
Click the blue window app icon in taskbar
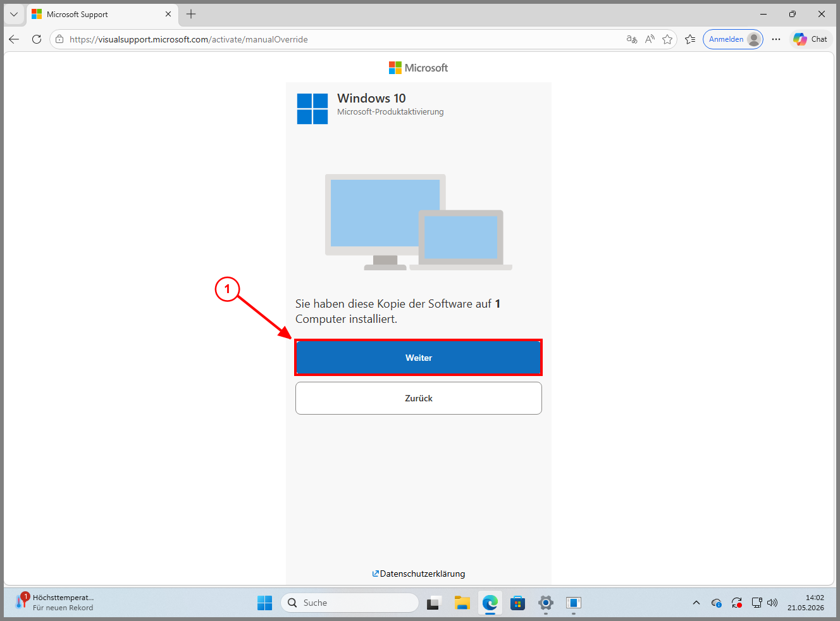pos(574,603)
